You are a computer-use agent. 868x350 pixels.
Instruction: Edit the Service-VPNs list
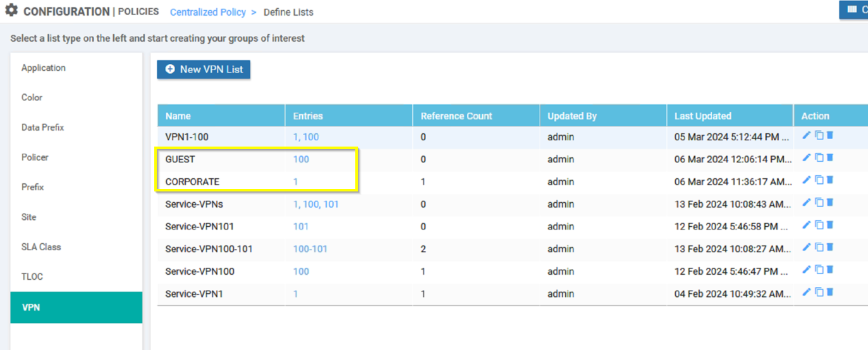click(x=806, y=202)
